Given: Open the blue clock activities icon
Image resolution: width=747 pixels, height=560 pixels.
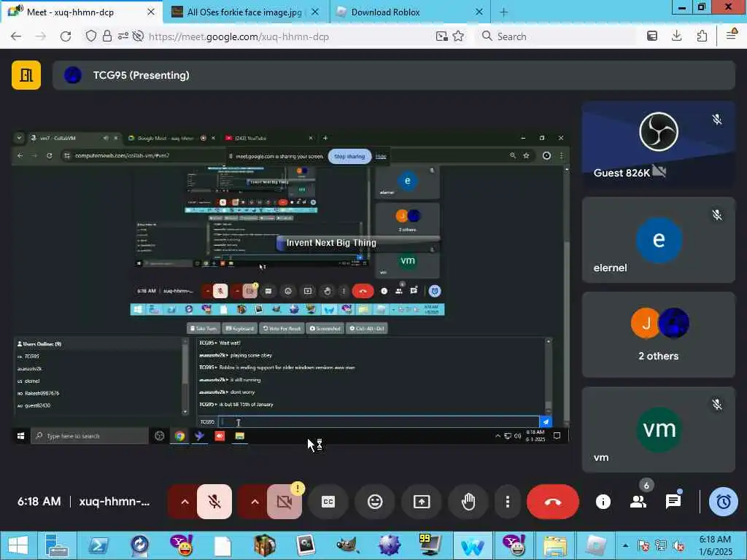Looking at the screenshot, I should tap(724, 502).
